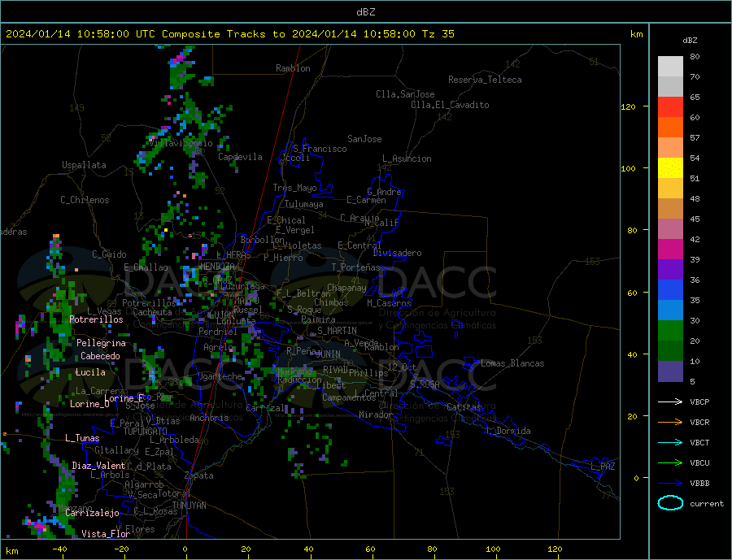732x560 pixels.
Task: Click the magenta 42 dBZ legend swatch
Action: [x=670, y=250]
